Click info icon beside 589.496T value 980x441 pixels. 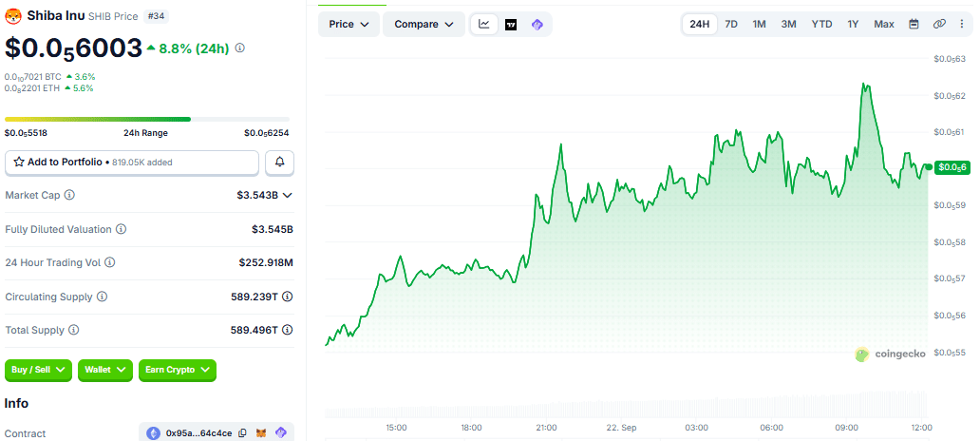click(288, 330)
